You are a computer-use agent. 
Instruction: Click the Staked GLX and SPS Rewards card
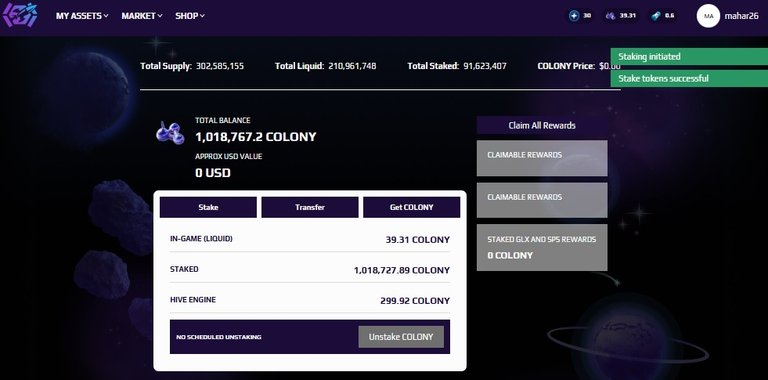[542, 247]
